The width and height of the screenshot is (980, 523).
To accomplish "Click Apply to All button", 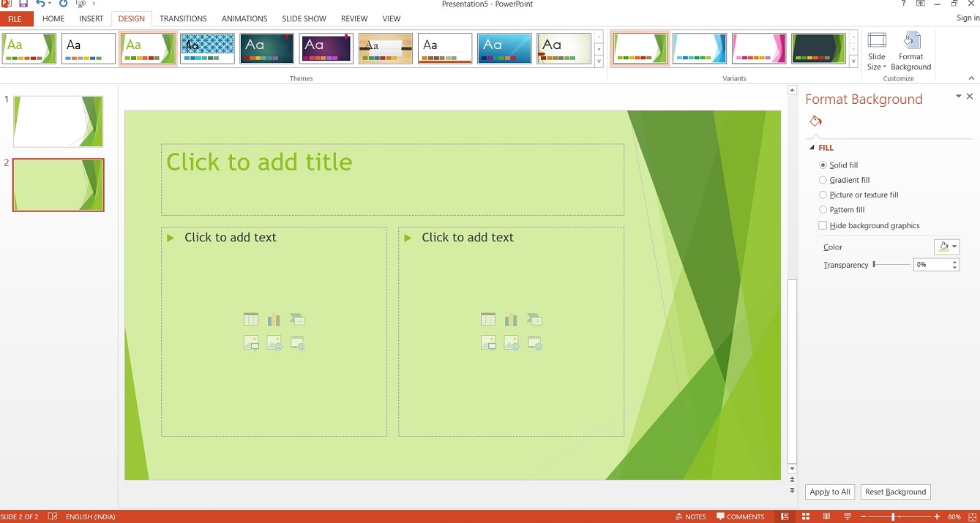I will [x=830, y=492].
